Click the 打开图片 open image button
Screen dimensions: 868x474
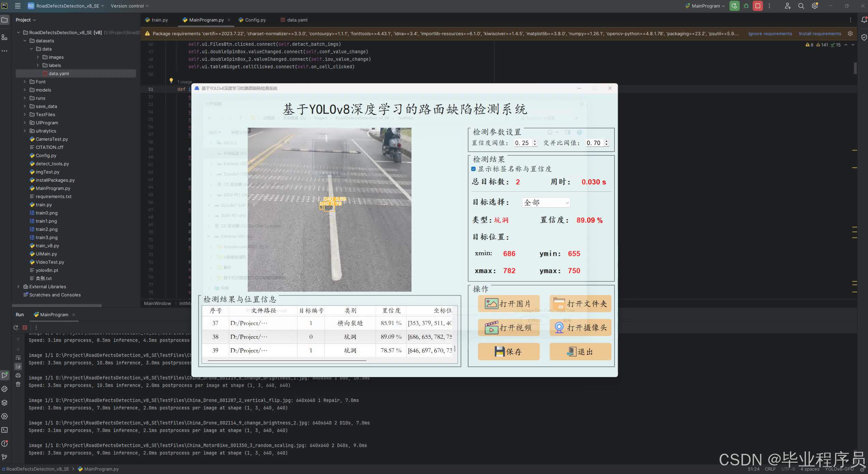point(509,304)
